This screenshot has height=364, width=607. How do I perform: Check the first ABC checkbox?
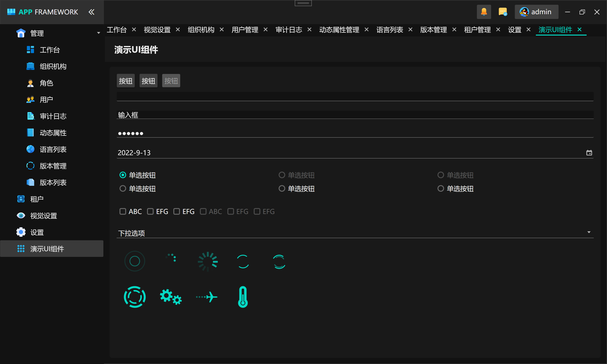click(x=123, y=211)
